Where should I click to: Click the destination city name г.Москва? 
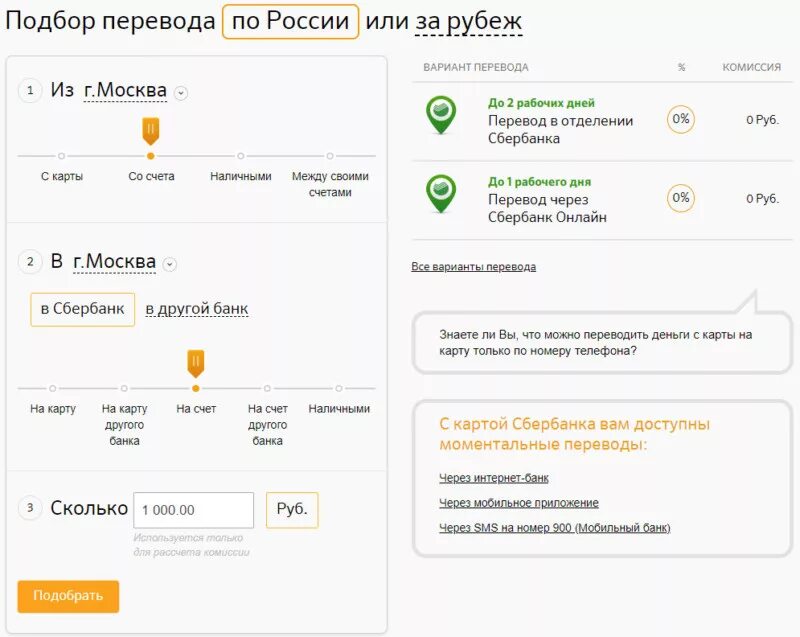114,262
